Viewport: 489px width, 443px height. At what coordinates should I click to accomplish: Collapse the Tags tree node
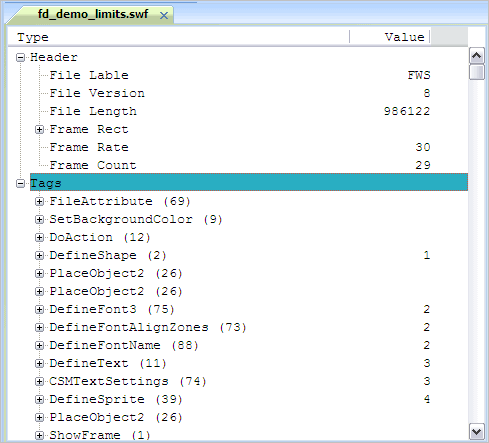pos(20,184)
